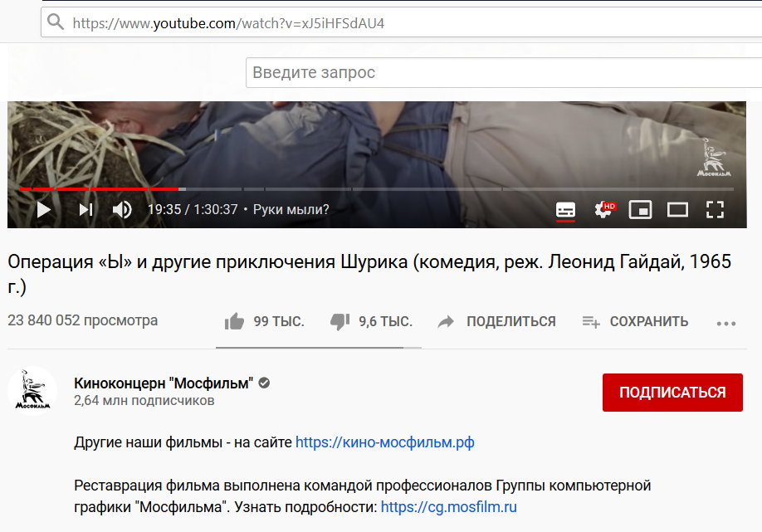Click the verified badge next to channel name
Viewport: 762px width, 532px height.
click(264, 383)
